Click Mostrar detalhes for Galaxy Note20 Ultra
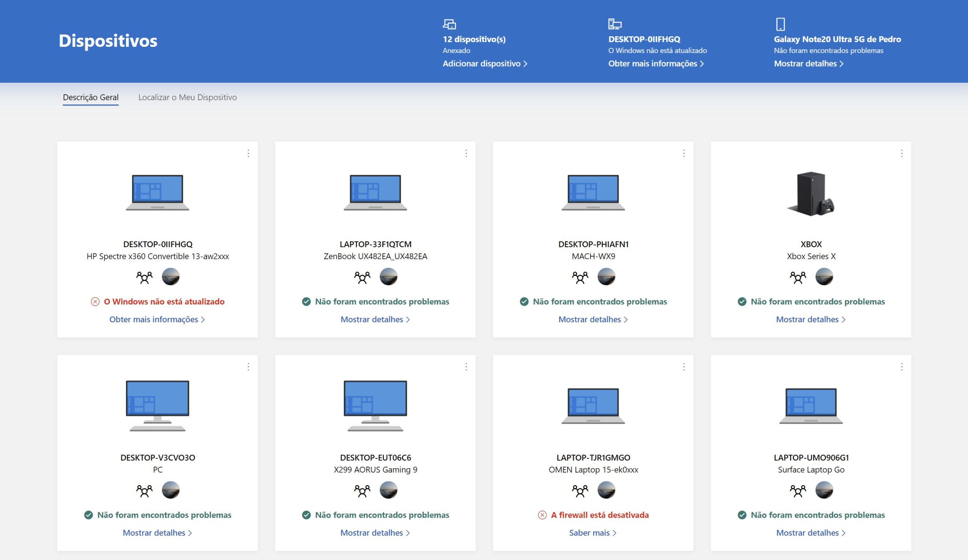Viewport: 968px width, 560px height. point(808,64)
